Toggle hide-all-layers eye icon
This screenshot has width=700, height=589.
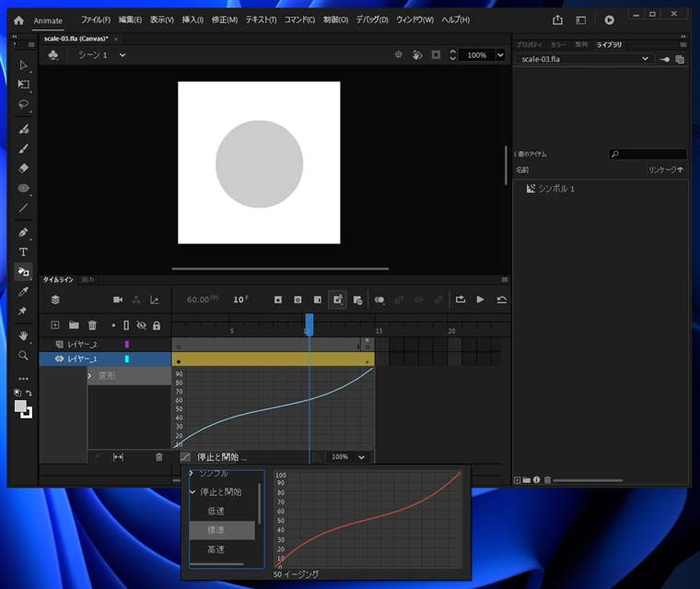pos(142,325)
